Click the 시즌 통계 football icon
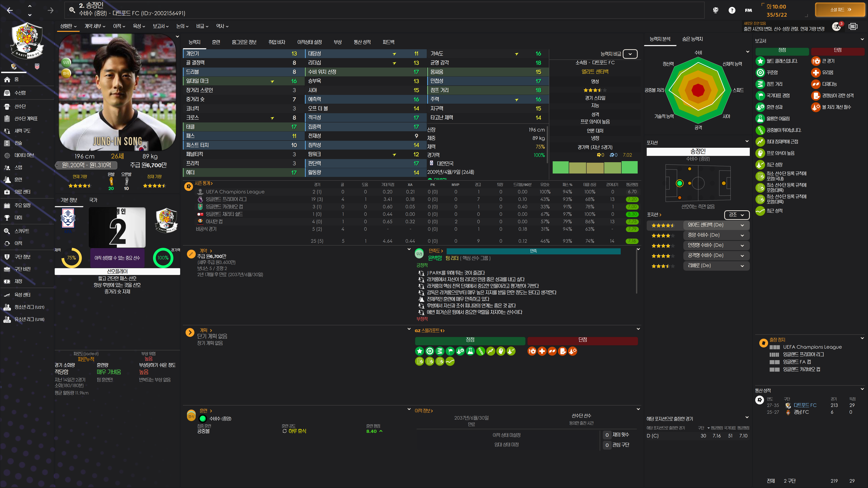Screen dimensions: 868x488 pyautogui.click(x=189, y=186)
